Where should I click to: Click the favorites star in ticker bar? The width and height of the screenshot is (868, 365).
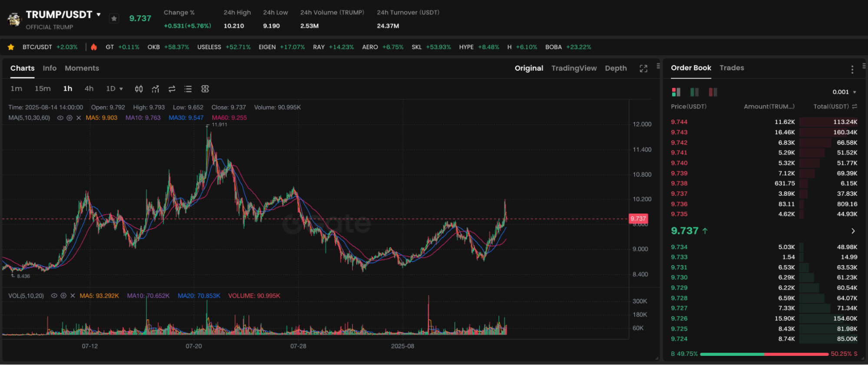(11, 47)
